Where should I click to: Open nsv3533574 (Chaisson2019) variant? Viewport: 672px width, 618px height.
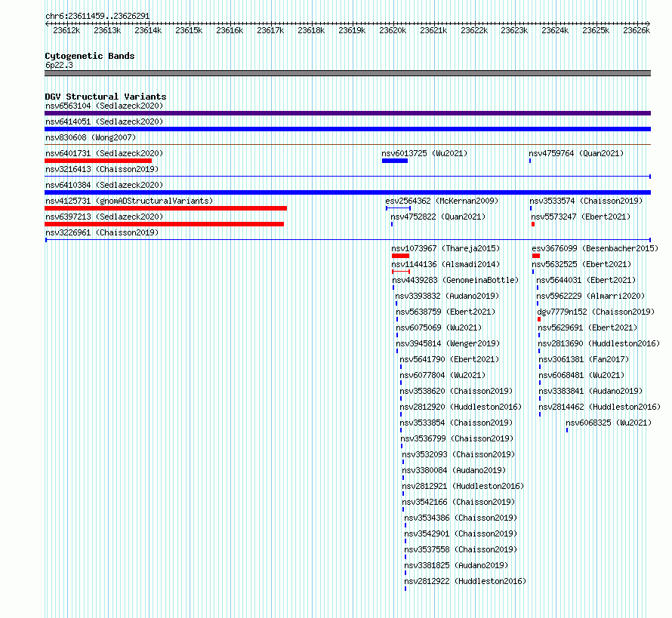tap(586, 201)
